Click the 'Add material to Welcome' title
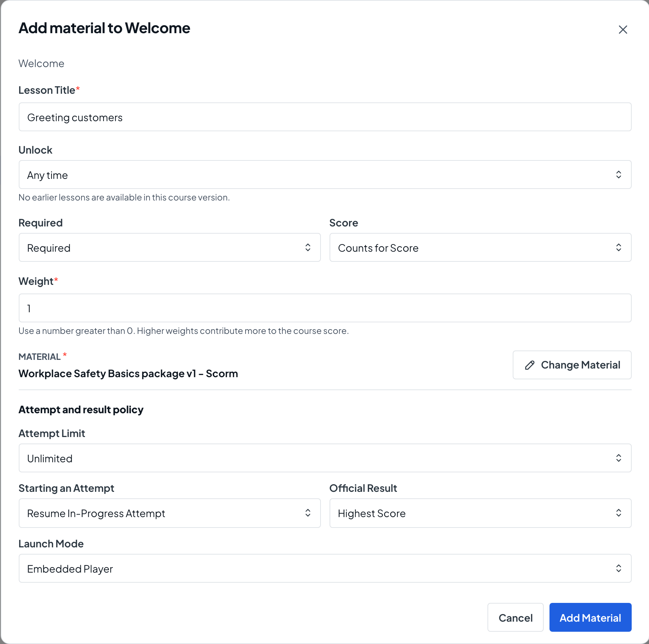 pyautogui.click(x=104, y=28)
